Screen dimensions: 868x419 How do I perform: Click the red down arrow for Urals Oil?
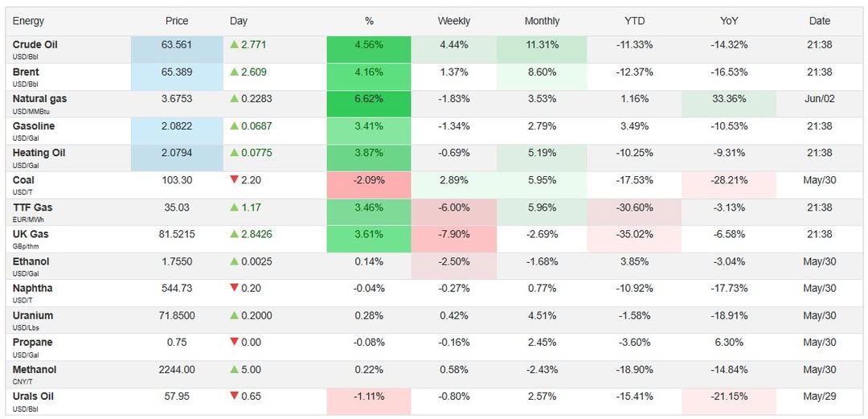pyautogui.click(x=235, y=396)
